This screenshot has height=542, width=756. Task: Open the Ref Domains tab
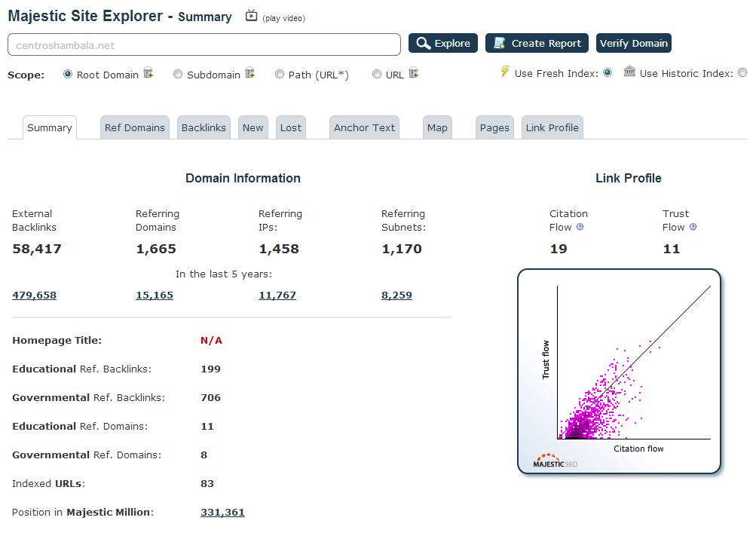pyautogui.click(x=134, y=128)
